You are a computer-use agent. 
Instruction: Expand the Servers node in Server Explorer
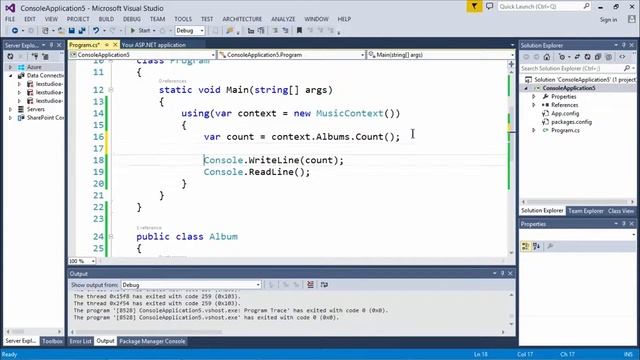point(10,109)
